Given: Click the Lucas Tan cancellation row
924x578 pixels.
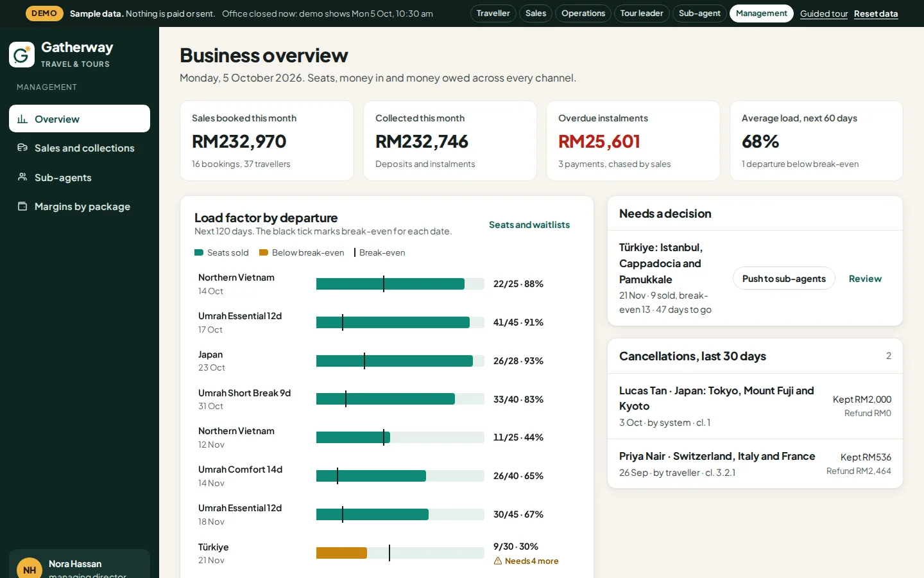Looking at the screenshot, I should pos(755,406).
